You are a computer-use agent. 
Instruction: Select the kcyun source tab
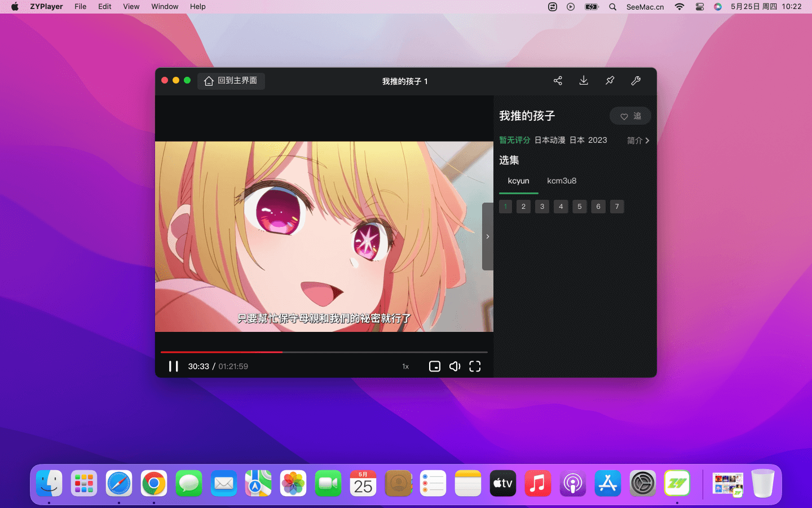pos(518,181)
